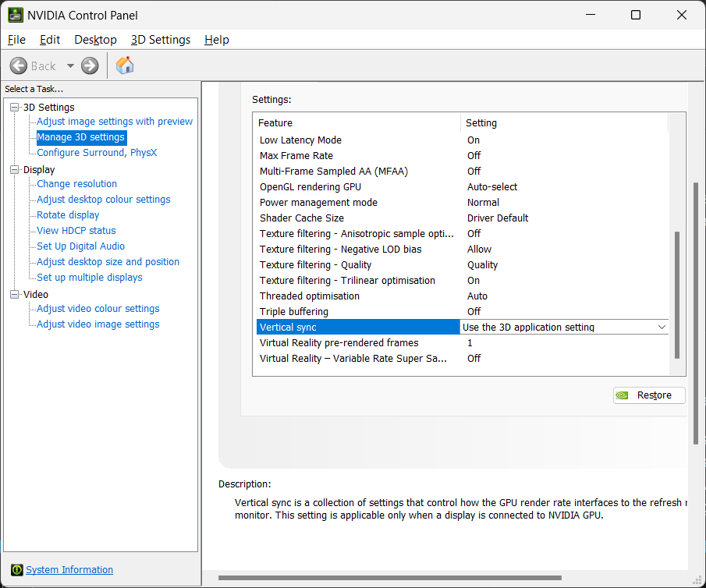Open Configure Surround, PhysX
This screenshot has height=588, width=706.
point(97,153)
